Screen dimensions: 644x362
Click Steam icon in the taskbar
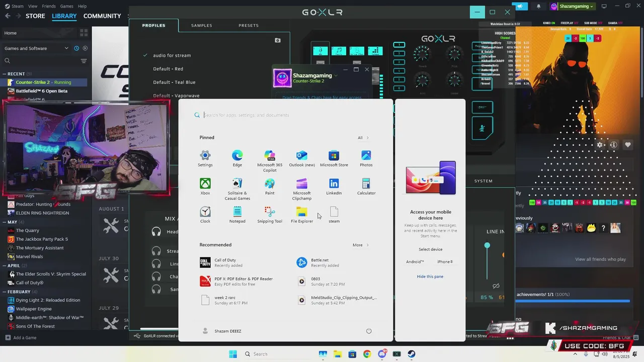(x=412, y=354)
